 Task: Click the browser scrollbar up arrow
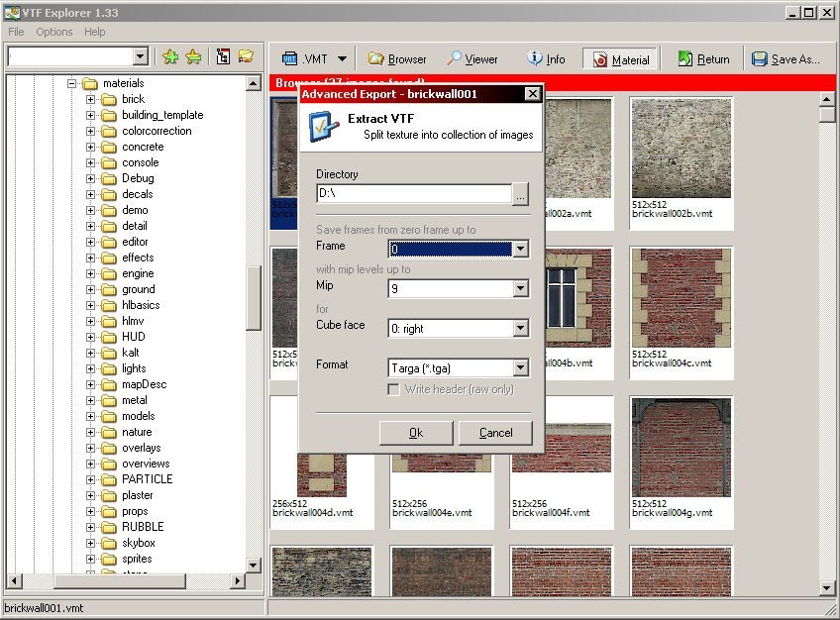[x=826, y=99]
